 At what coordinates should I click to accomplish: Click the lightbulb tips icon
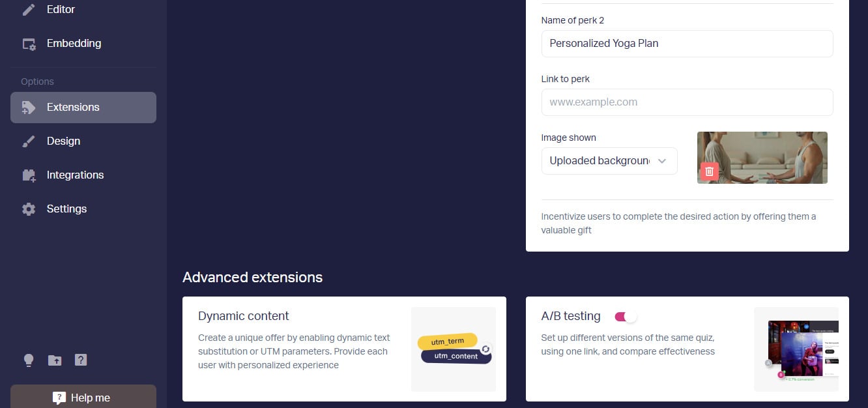pyautogui.click(x=29, y=360)
